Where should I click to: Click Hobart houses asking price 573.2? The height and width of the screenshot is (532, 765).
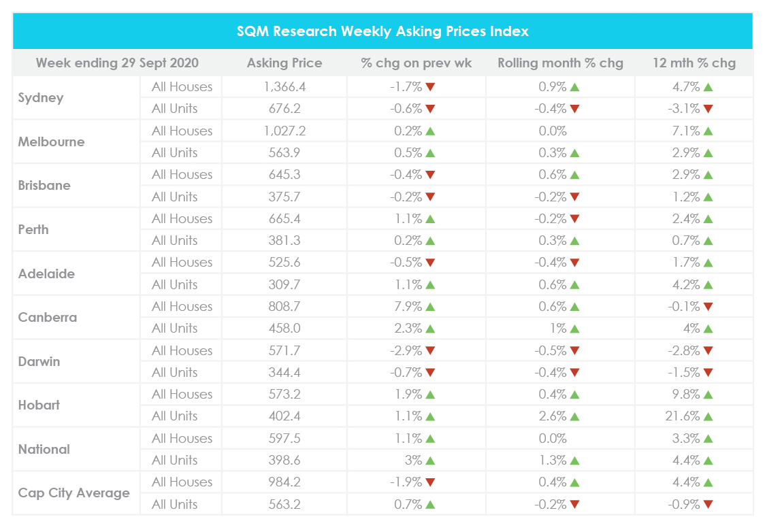(x=284, y=395)
